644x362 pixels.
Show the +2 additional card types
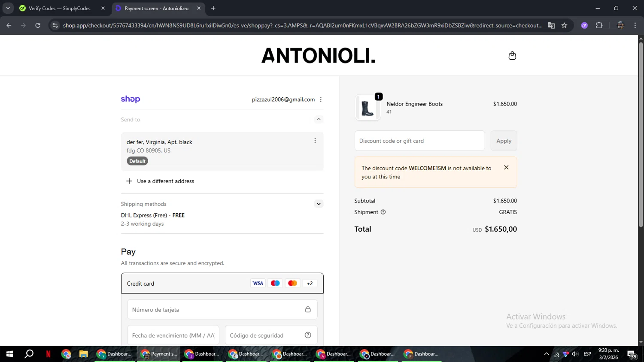310,283
